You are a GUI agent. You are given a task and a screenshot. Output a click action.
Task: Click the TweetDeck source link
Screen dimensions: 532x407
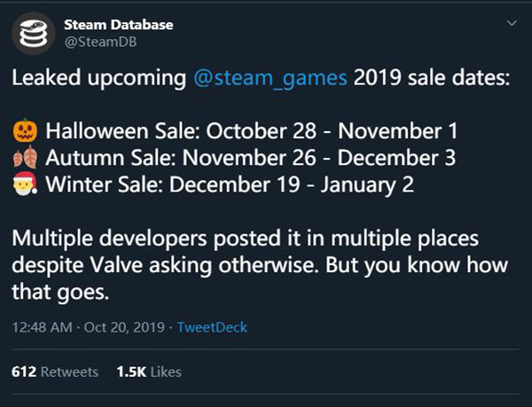212,327
